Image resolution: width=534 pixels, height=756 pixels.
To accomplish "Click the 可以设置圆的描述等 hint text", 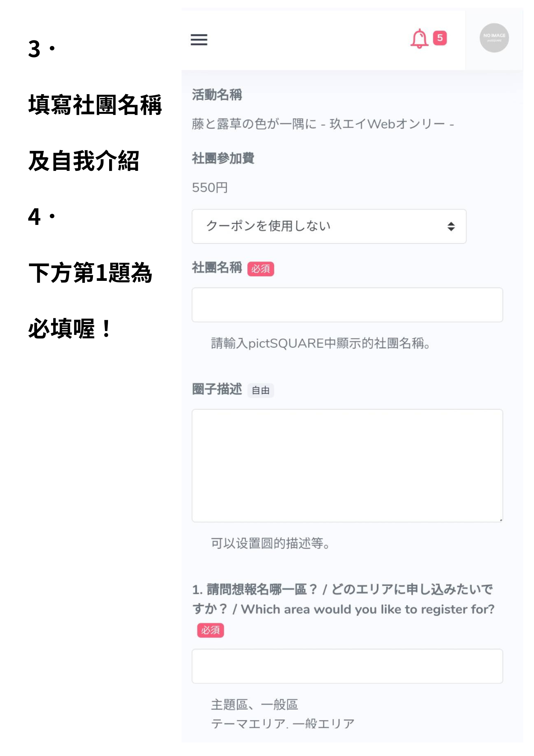I will pos(270,544).
